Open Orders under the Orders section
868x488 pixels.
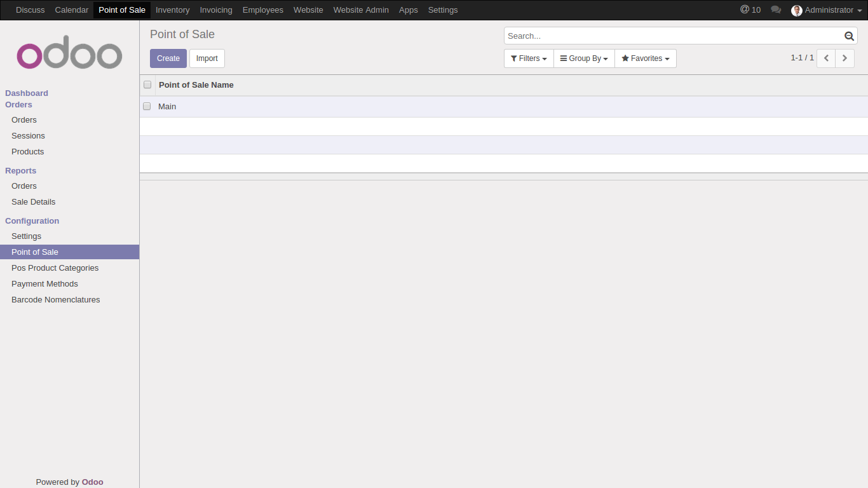click(24, 120)
